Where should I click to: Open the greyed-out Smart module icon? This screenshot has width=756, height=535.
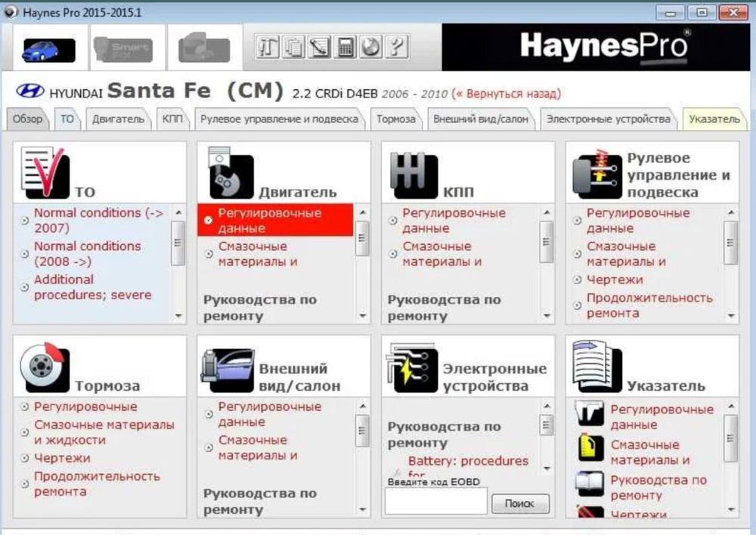click(x=123, y=50)
